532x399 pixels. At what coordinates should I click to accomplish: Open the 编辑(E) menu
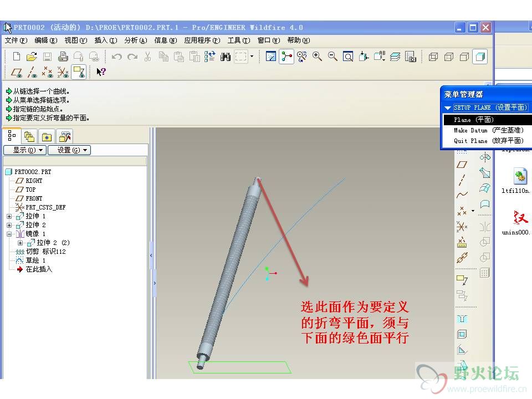(x=46, y=40)
